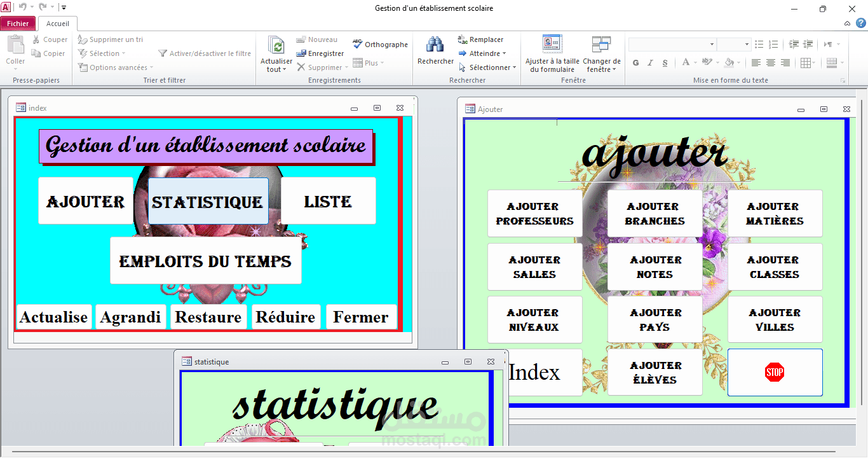Toggle align text left
Screen dimensions: 868x458
click(756, 63)
